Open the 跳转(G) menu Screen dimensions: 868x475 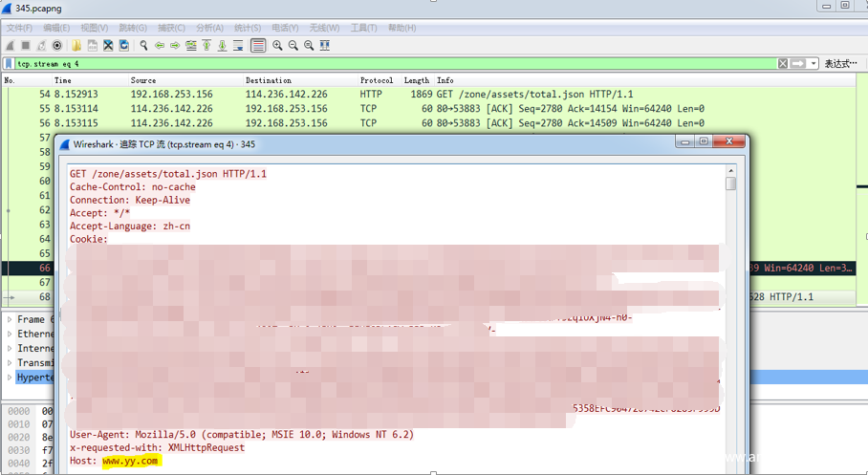(133, 28)
